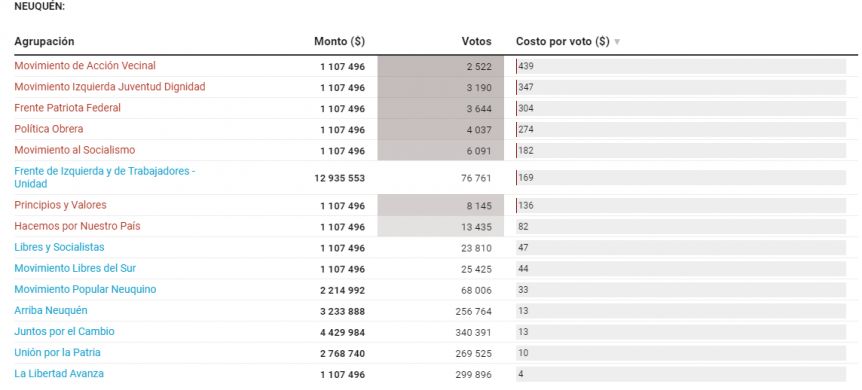Sort by the Votos column header

(x=477, y=42)
